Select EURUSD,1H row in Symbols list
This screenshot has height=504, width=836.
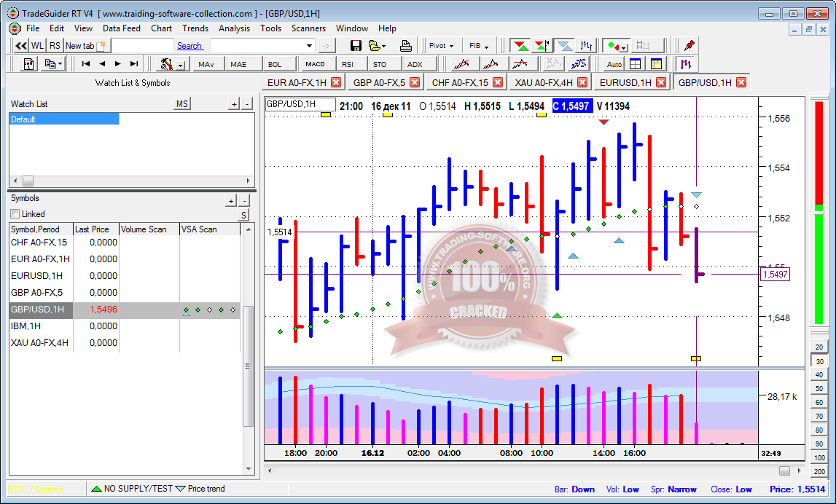(x=37, y=275)
